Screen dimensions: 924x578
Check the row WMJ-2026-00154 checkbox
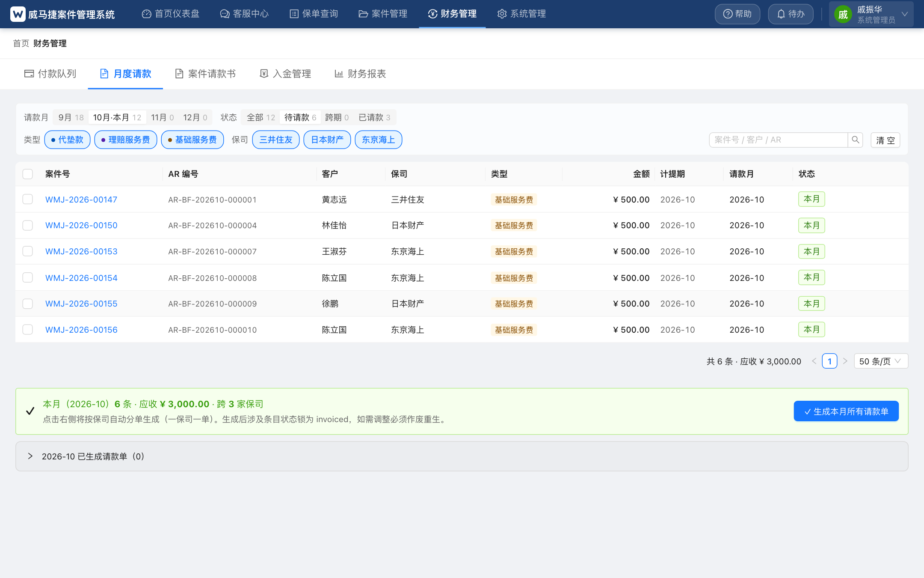point(28,277)
